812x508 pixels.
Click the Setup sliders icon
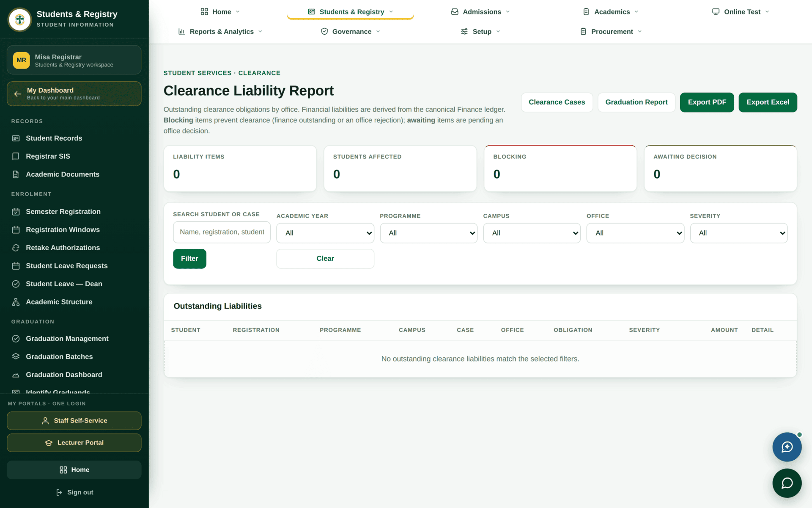(x=464, y=31)
